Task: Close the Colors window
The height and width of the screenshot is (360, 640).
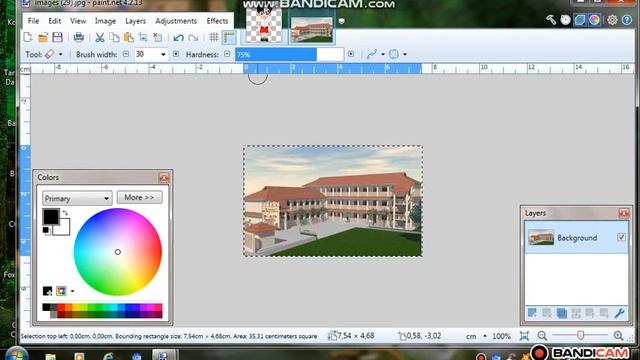Action: [x=164, y=178]
